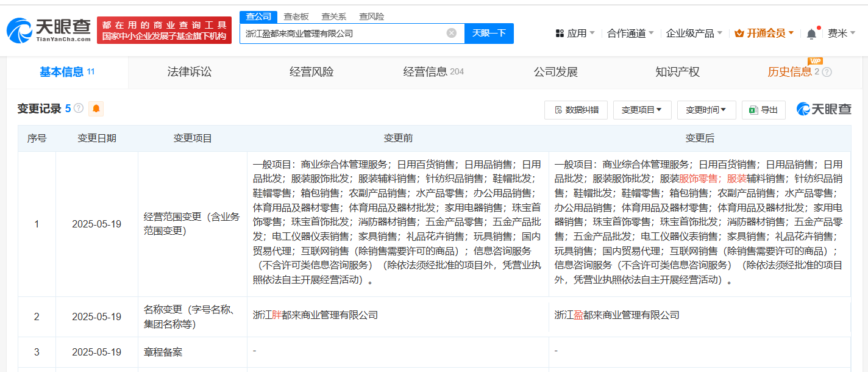Open the 企业级产品 dropdown menu
The width and height of the screenshot is (868, 372).
tap(694, 34)
